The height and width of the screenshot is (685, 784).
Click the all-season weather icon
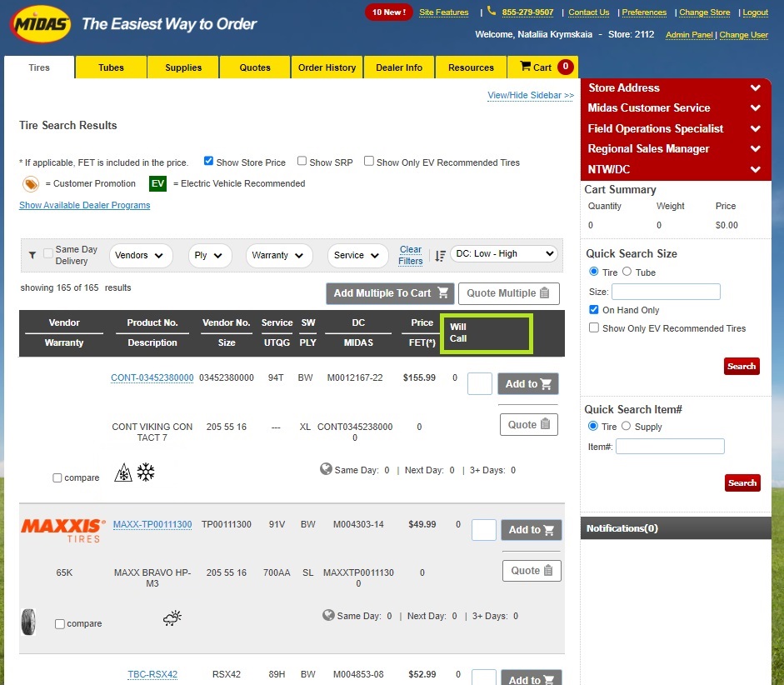[172, 618]
